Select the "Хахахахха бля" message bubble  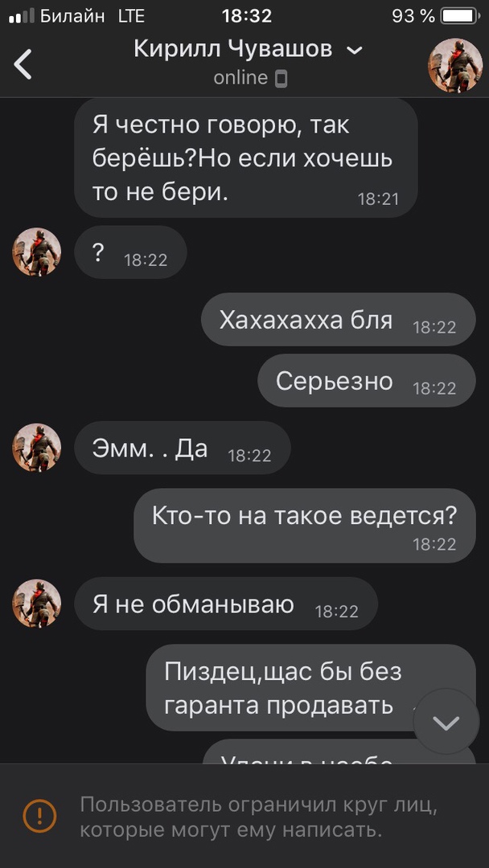[x=339, y=319]
